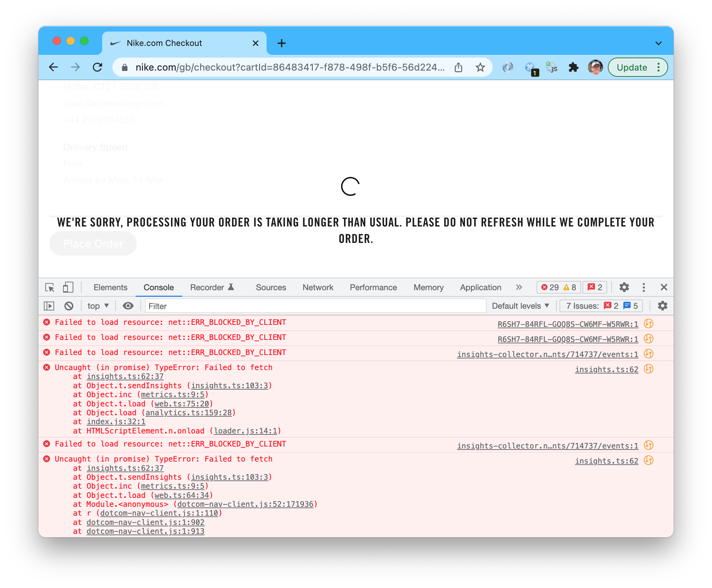Click the request icon beside the first insights.ts:62 error

[649, 369]
